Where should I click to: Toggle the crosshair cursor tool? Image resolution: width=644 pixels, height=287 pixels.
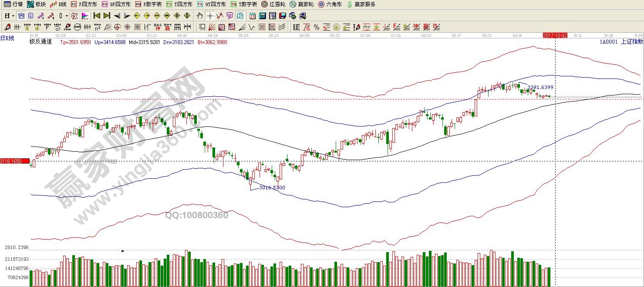210,16
